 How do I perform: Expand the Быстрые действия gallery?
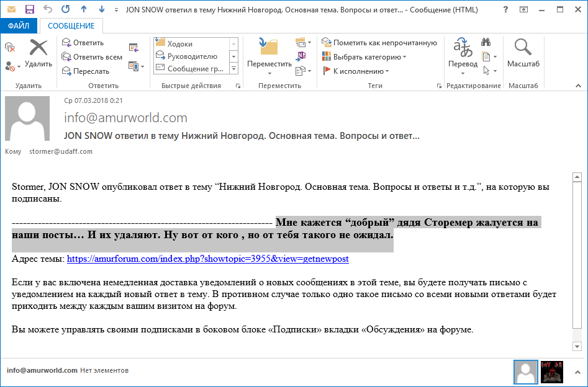click(x=234, y=69)
